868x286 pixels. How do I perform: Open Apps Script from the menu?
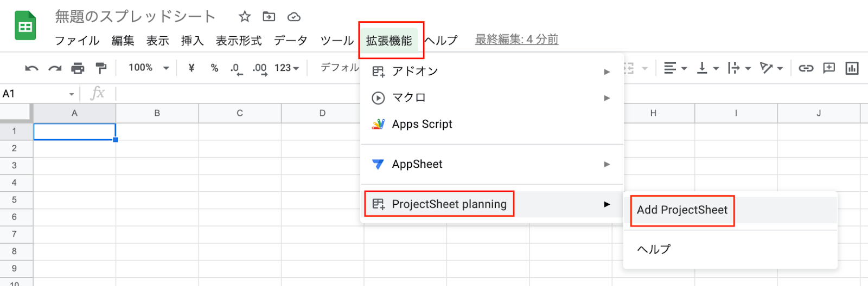(x=492, y=124)
